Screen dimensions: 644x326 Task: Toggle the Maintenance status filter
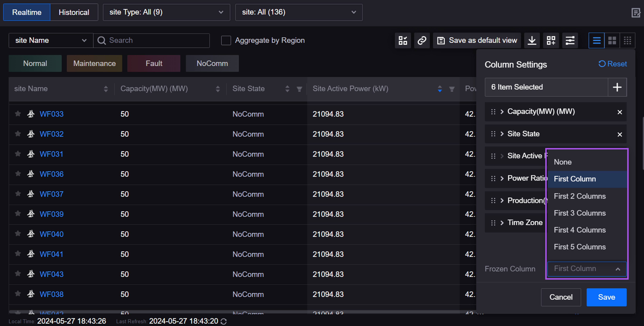pyautogui.click(x=94, y=63)
